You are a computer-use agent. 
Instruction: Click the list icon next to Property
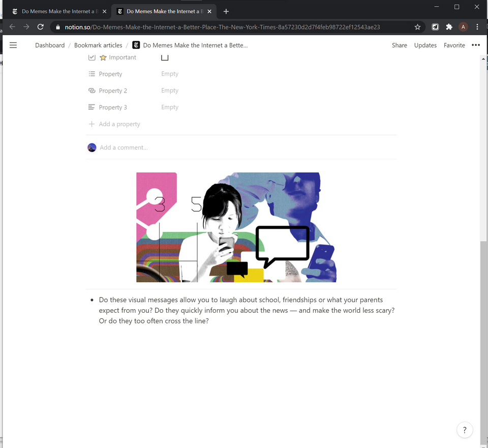click(x=92, y=74)
